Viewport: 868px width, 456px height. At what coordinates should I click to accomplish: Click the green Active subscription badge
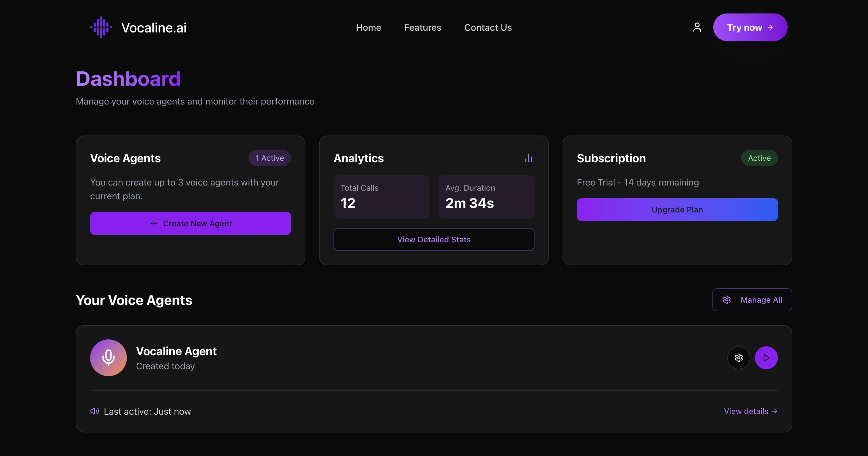(759, 158)
